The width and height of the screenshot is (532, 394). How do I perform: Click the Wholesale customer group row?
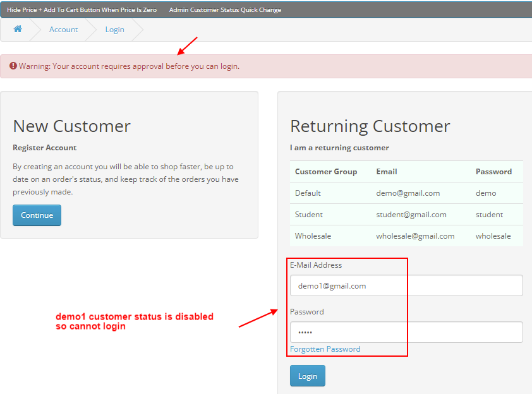(406, 236)
